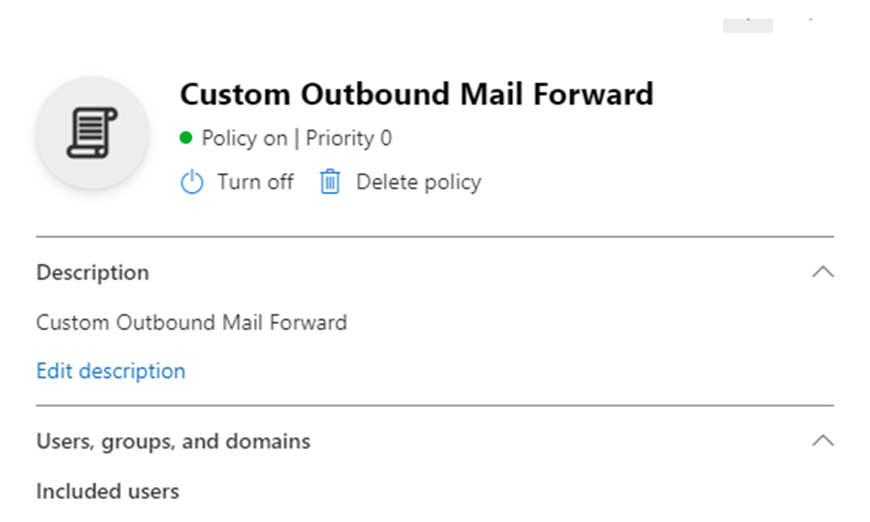Click the divider line above Description

tap(435, 237)
